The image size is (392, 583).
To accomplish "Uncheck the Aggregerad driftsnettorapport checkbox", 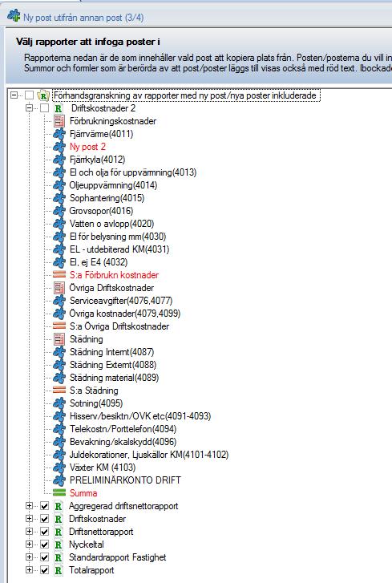I will (x=44, y=506).
